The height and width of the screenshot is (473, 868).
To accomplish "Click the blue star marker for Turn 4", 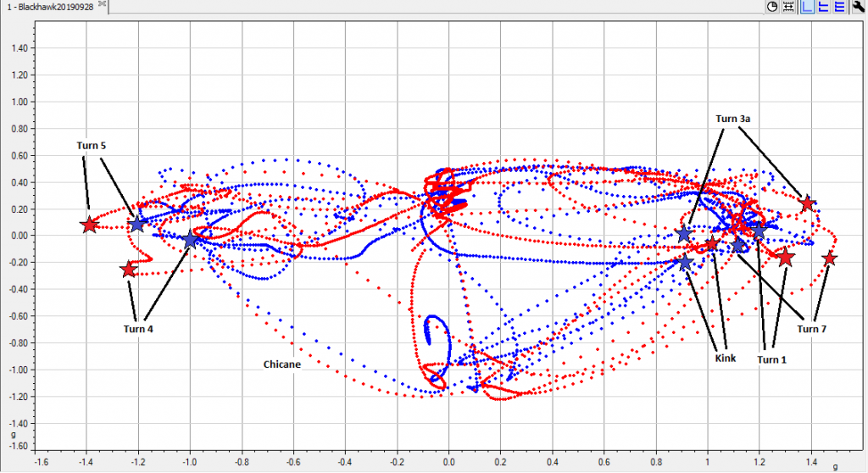I will pos(191,240).
